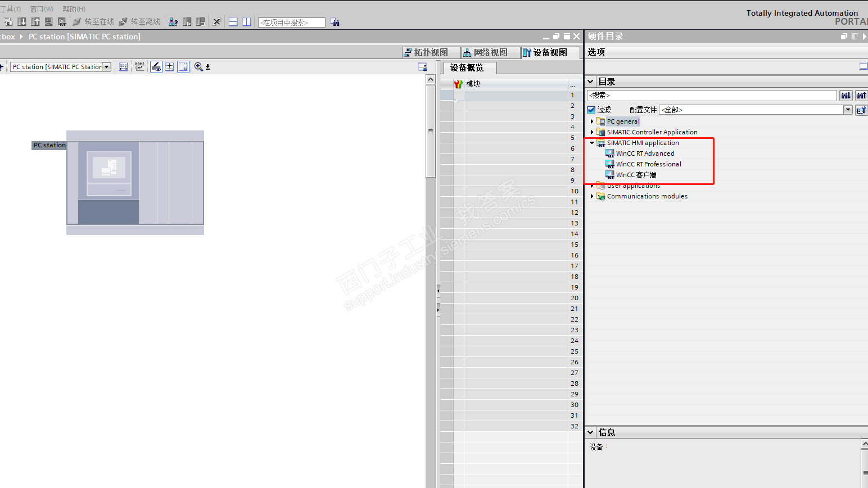Click the colored module status column icon
The height and width of the screenshot is (488, 868).
(459, 84)
